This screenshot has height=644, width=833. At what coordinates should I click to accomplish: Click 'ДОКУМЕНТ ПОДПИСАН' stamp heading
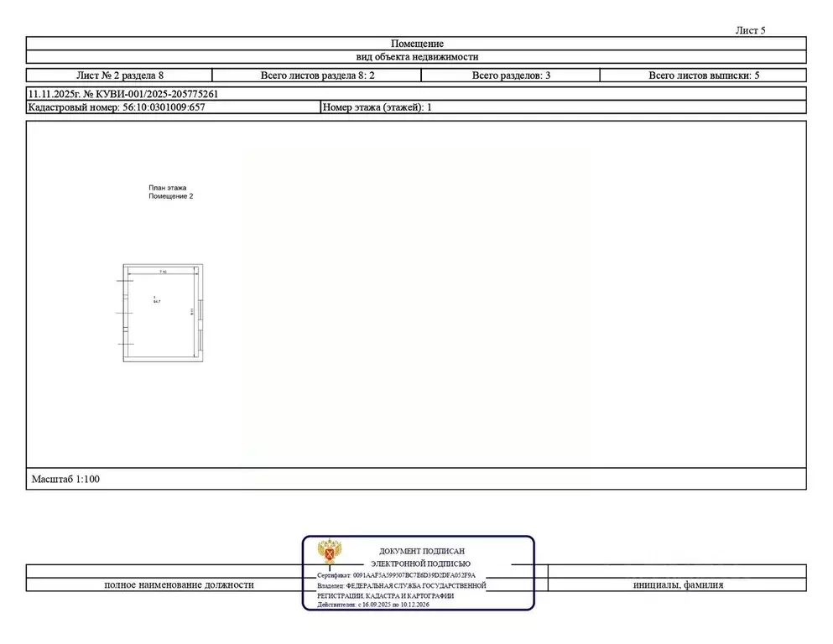click(x=422, y=551)
